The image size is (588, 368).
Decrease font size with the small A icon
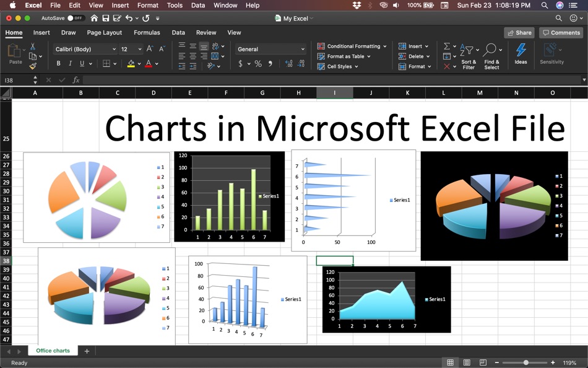coord(162,49)
